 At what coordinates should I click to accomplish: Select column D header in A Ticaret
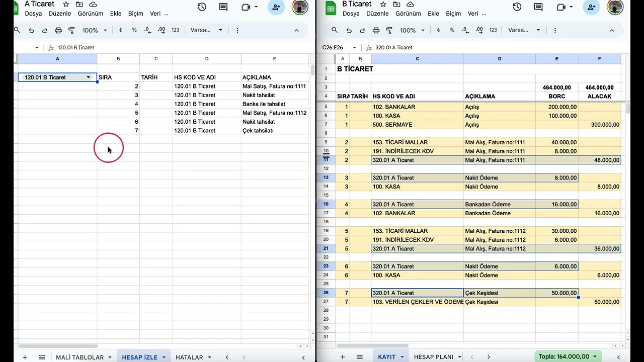tap(207, 59)
